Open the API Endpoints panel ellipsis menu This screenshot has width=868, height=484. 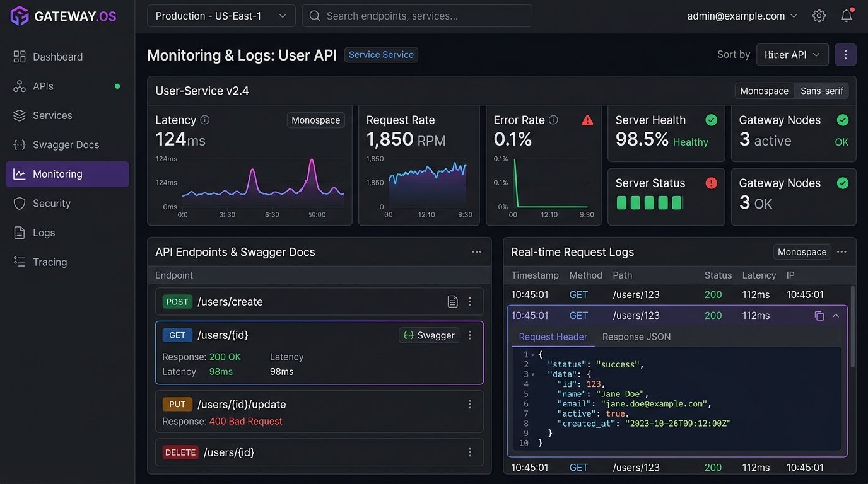point(477,252)
